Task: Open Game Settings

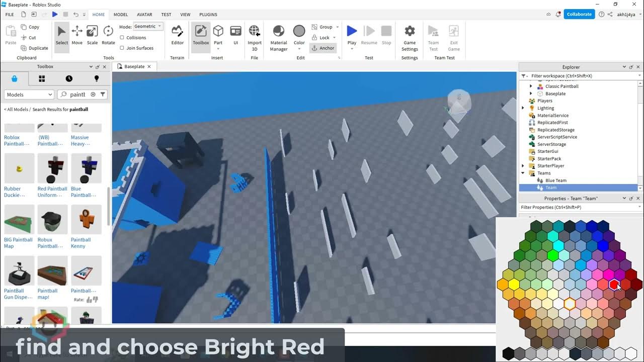Action: click(x=410, y=38)
